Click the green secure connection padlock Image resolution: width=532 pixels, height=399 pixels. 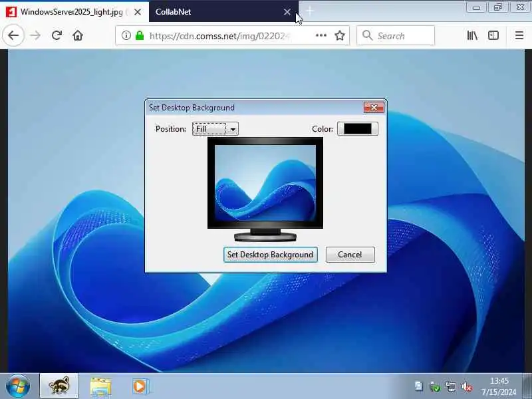pos(140,35)
